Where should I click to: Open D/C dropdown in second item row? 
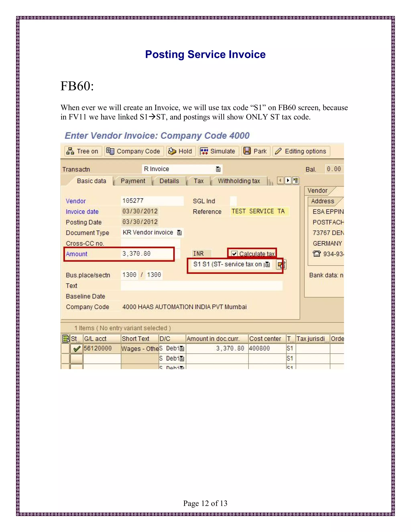[x=182, y=359]
